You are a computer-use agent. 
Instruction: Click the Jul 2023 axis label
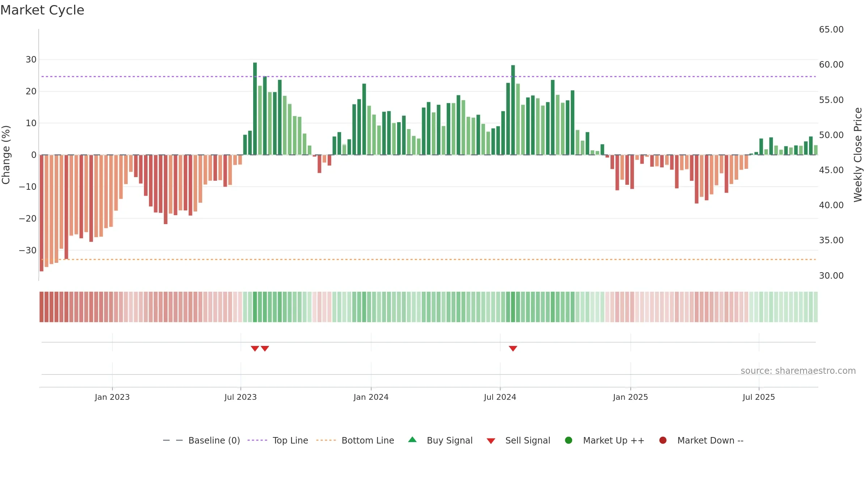[x=241, y=397]
